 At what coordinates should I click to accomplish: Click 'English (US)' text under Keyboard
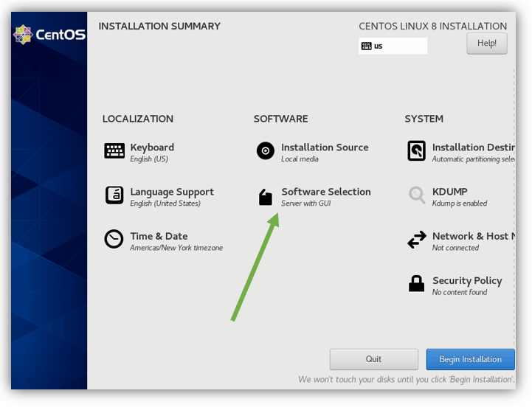[149, 159]
